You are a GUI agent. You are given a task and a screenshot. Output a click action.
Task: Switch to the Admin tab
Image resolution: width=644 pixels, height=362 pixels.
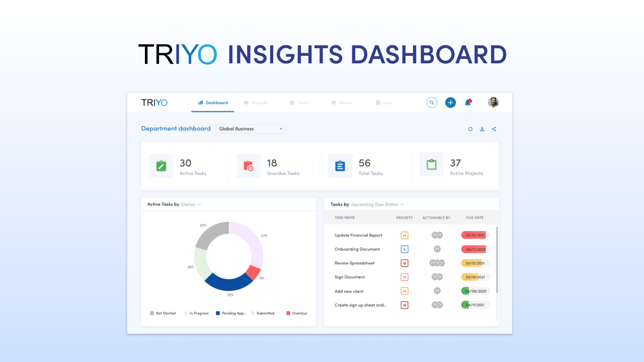tap(342, 103)
